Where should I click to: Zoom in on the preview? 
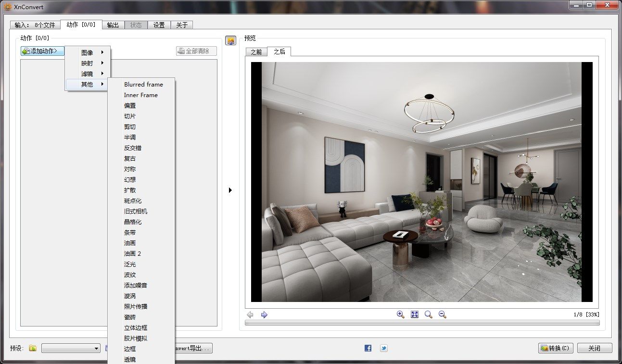click(x=400, y=314)
